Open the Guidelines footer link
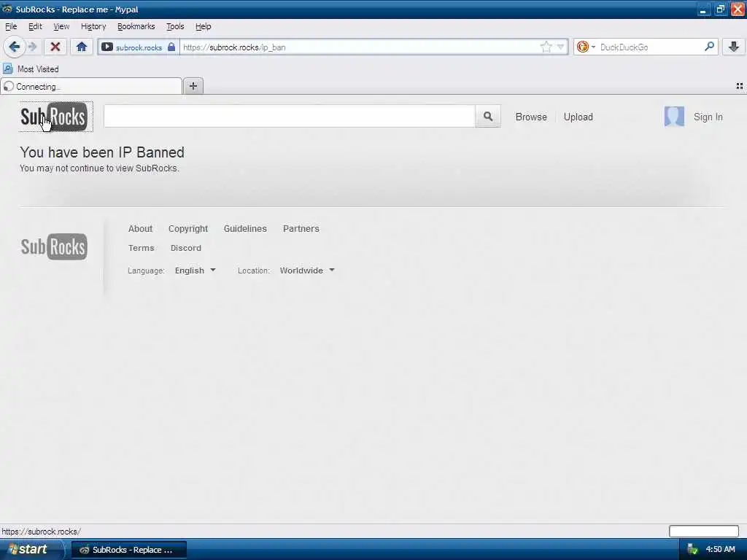 point(245,228)
